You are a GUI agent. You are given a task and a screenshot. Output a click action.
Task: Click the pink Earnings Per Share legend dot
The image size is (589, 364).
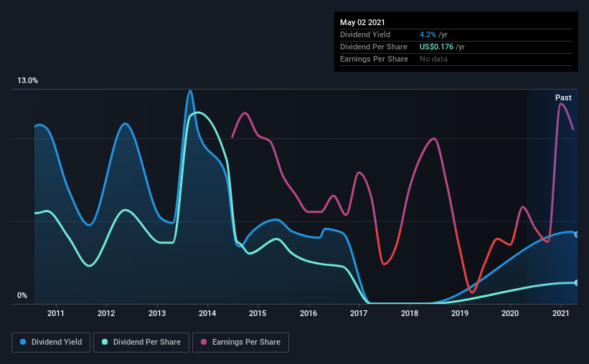coord(204,342)
